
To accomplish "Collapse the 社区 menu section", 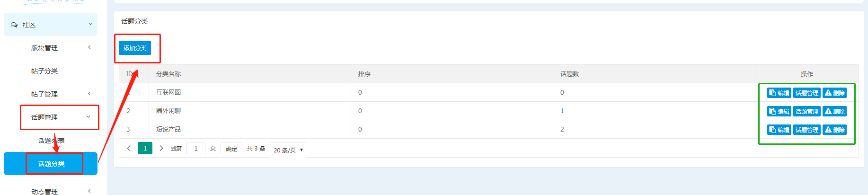I will point(90,24).
